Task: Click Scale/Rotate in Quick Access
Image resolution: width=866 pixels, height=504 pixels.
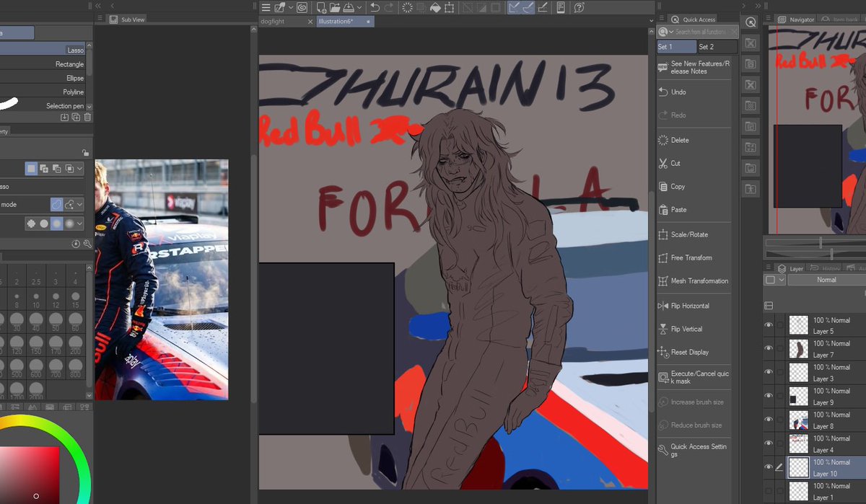Action: pos(694,234)
